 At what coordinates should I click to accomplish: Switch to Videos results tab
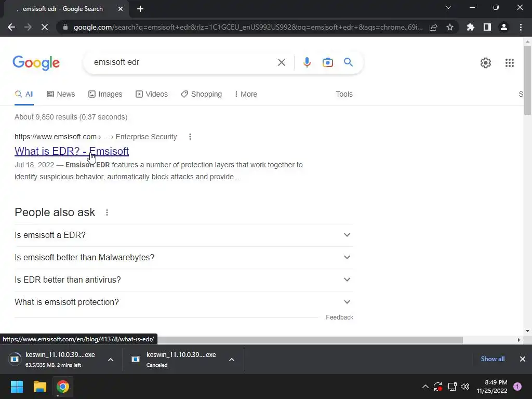tap(152, 95)
